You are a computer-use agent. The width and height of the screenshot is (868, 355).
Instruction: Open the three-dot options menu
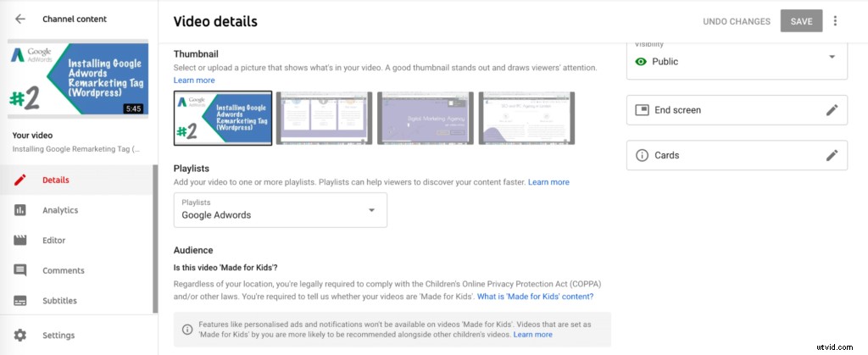click(x=835, y=21)
